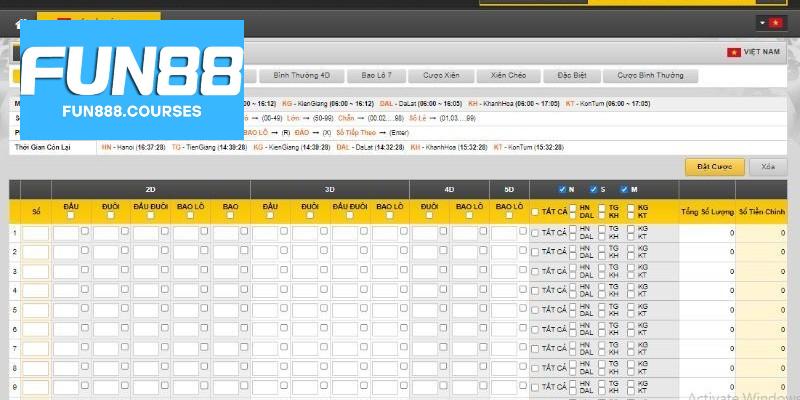Switch to the Bao Lô 7 tab
This screenshot has width=800, height=400.
[x=376, y=75]
